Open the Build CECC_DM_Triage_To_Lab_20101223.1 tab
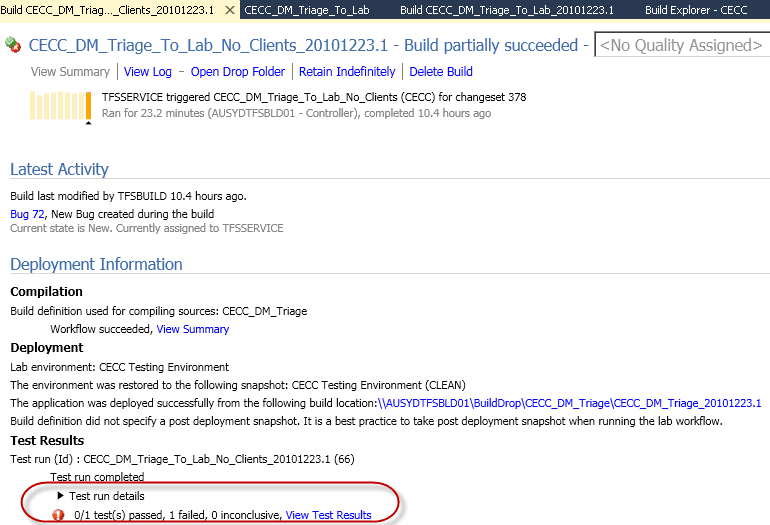Screen dimensions: 770x525 506,10
